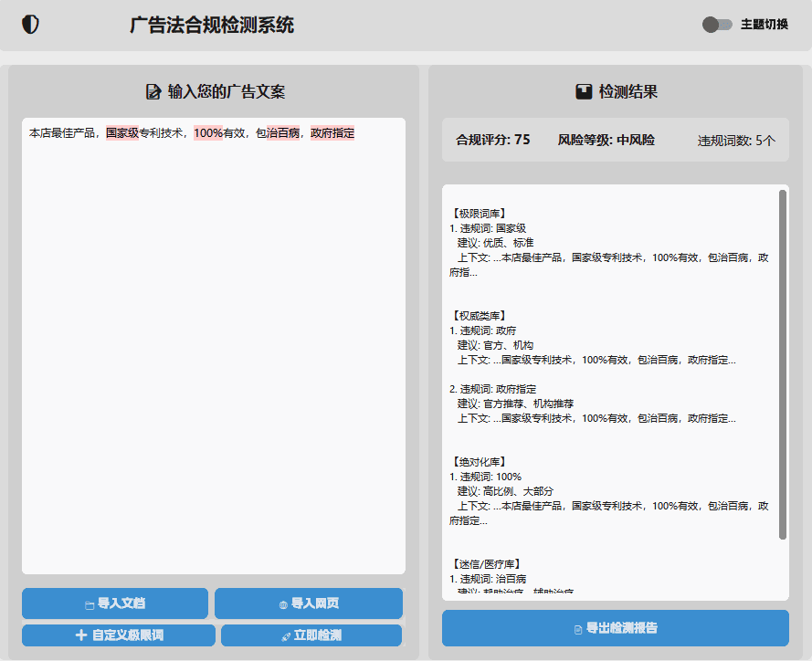Viewport: 812px width, 661px height.
Task: Click the globe icon on 导入网页
Action: point(283,604)
